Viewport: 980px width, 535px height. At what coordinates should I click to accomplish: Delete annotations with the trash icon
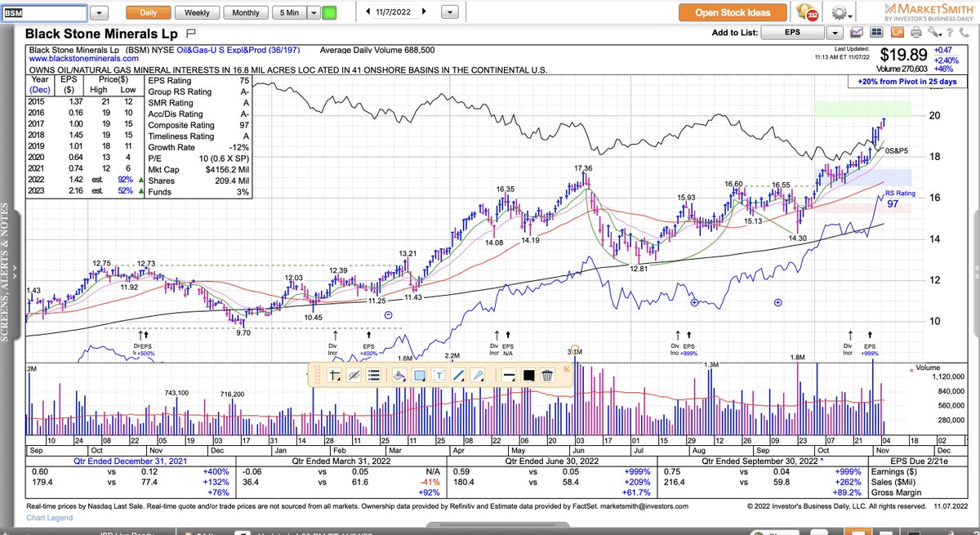click(547, 374)
